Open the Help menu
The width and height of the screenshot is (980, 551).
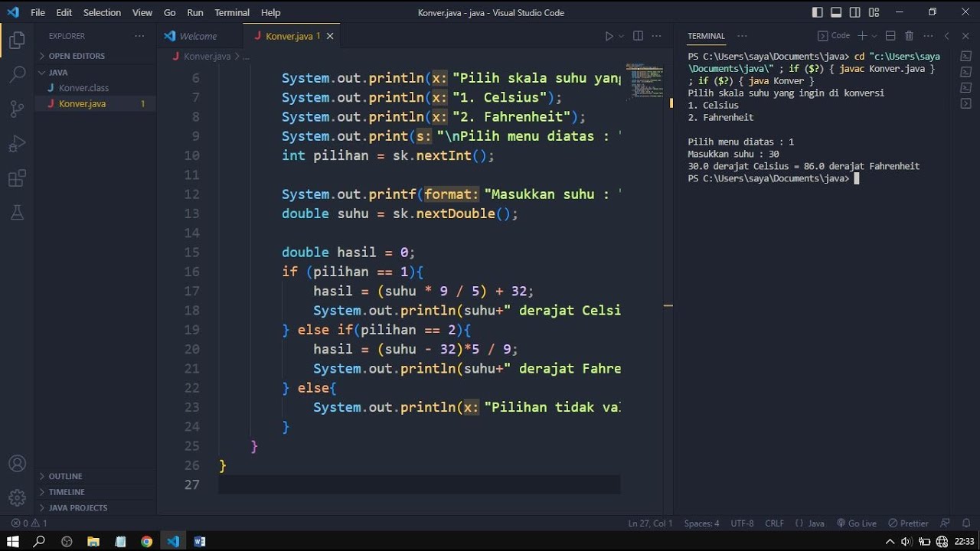(271, 12)
